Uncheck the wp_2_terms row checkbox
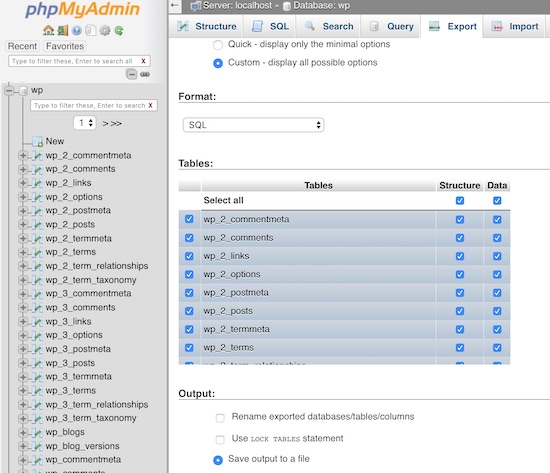 pyautogui.click(x=189, y=348)
